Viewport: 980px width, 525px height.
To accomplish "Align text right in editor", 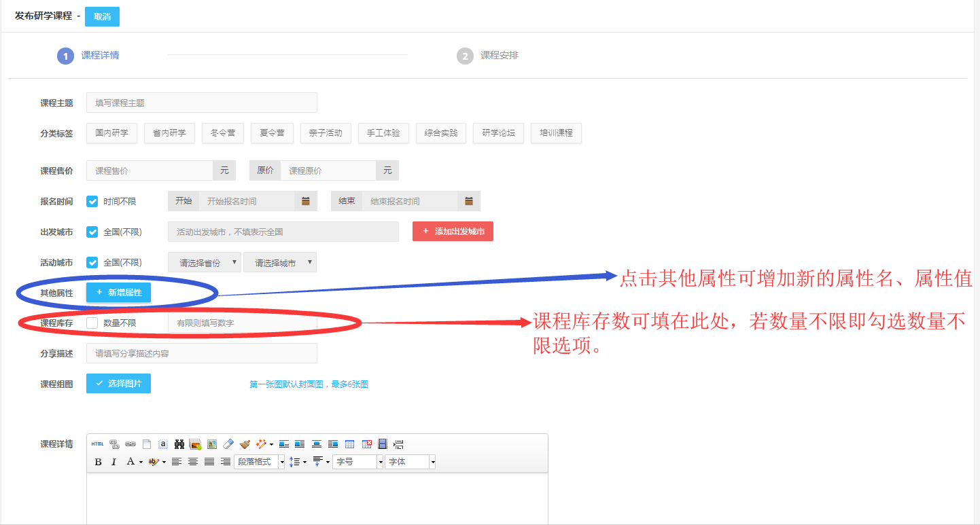I will click(226, 462).
